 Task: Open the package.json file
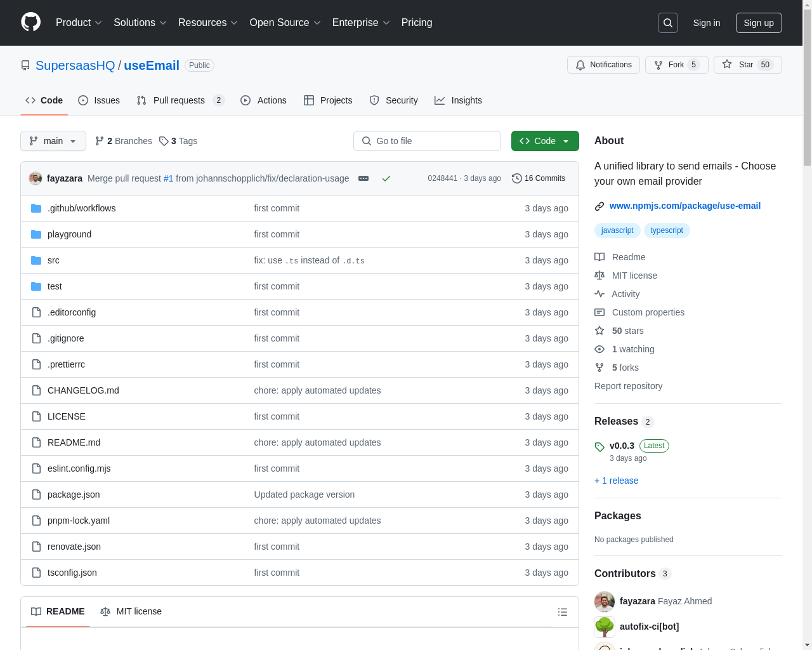click(x=74, y=494)
